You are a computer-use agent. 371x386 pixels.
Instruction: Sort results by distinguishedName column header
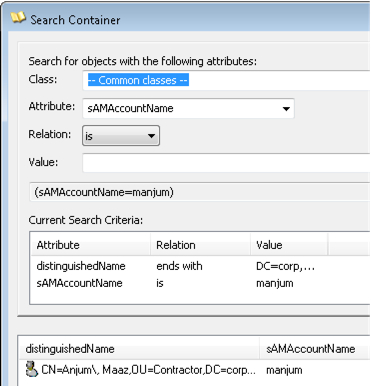click(x=139, y=349)
